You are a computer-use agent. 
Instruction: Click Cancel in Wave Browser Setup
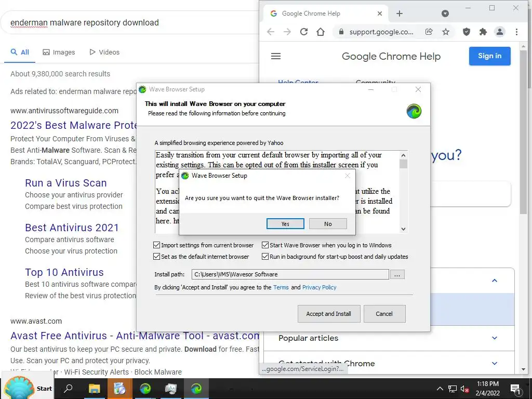coord(384,314)
